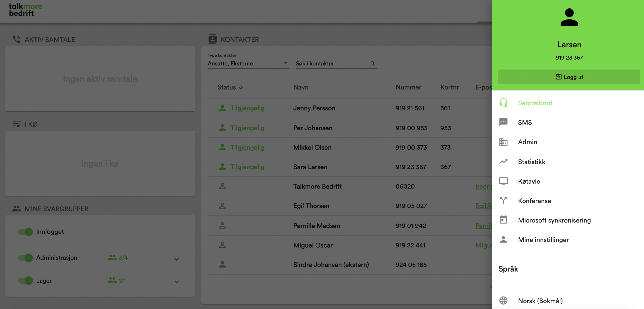The image size is (644, 309).
Task: Open SMS via chat bubble icon
Action: tap(503, 122)
